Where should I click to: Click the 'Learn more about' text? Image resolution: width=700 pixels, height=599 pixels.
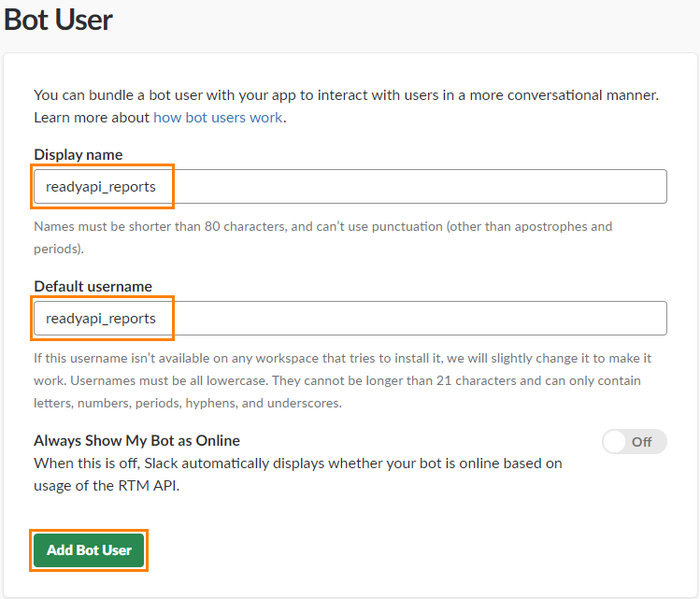click(x=92, y=118)
